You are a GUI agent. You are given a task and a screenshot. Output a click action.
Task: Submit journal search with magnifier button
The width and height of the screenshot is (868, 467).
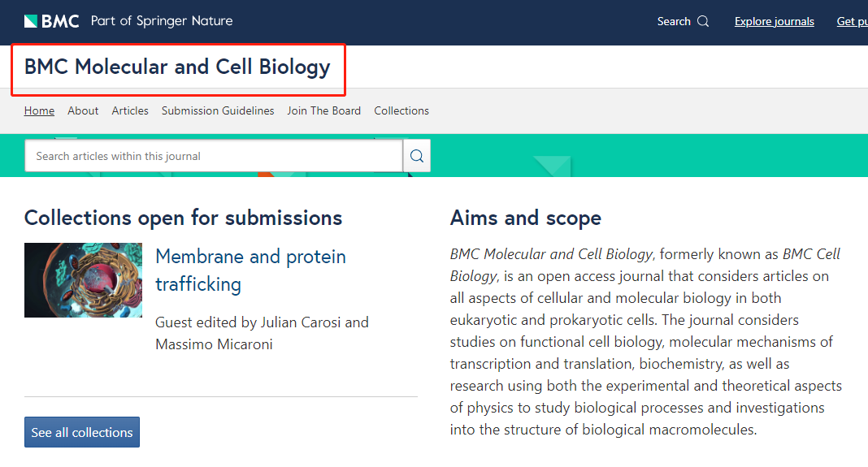click(417, 156)
